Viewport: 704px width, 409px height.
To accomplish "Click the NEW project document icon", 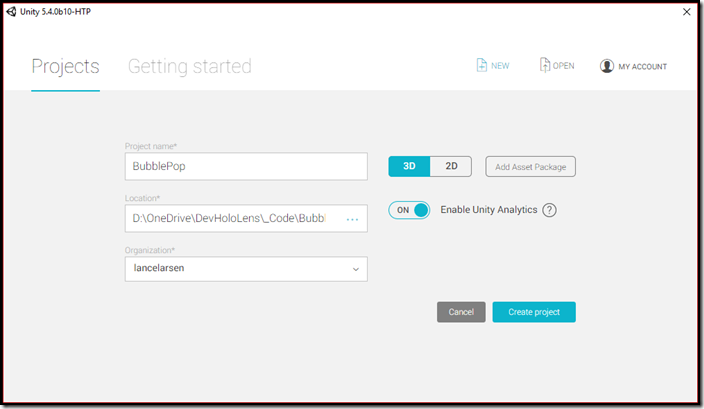I will coord(481,66).
